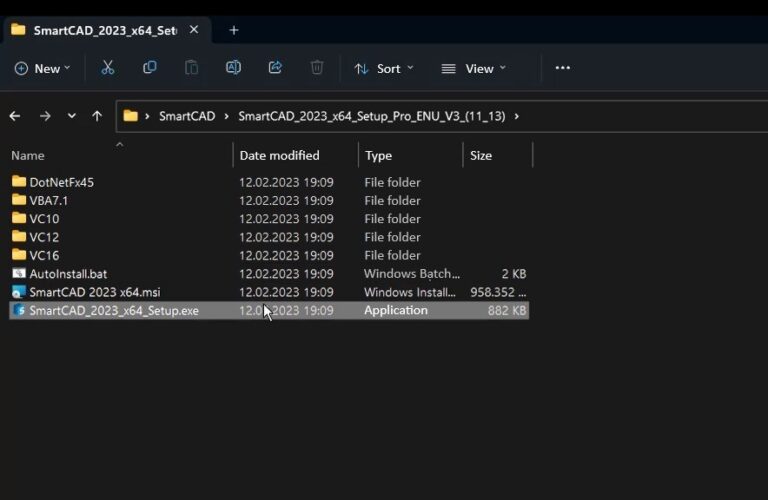768x500 pixels.
Task: Click the Copy icon in toolbar
Action: point(150,68)
